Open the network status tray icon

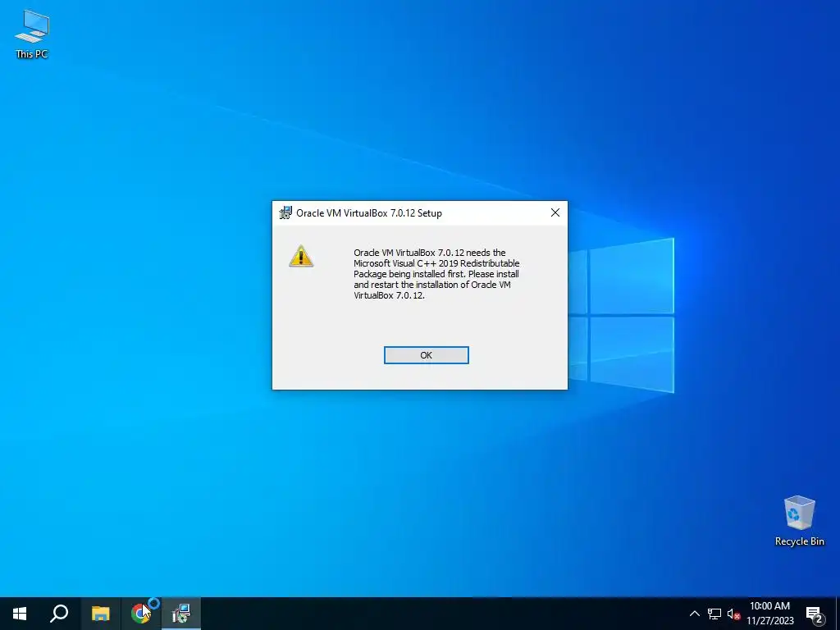pos(714,614)
